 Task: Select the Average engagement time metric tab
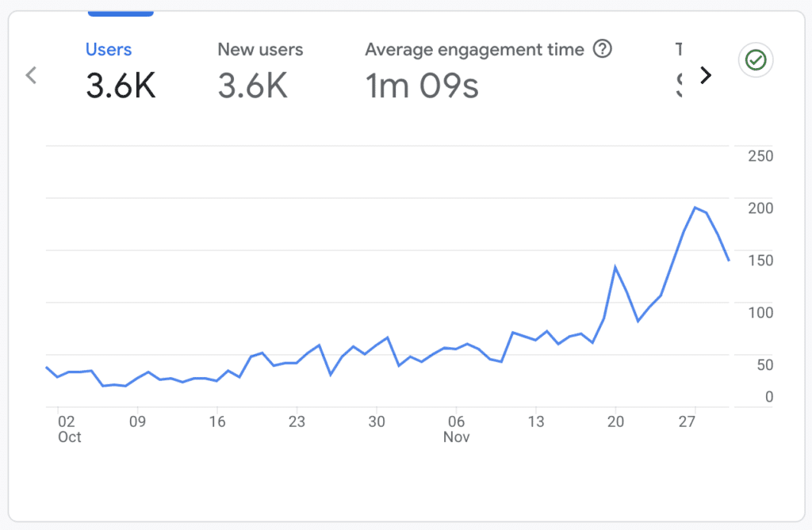point(474,49)
